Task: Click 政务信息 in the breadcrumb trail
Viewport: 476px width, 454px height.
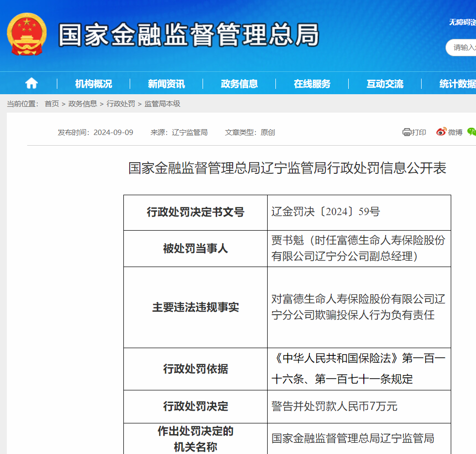Action: [83, 104]
